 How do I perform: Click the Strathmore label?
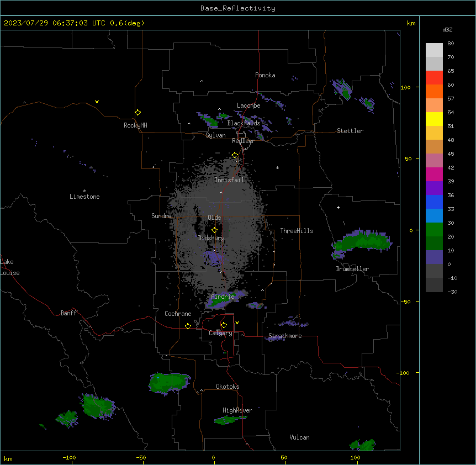pos(285,336)
